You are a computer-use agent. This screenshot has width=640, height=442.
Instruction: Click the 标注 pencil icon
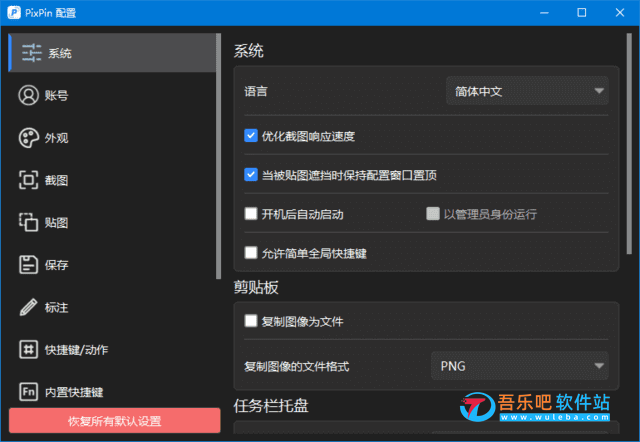[x=28, y=307]
